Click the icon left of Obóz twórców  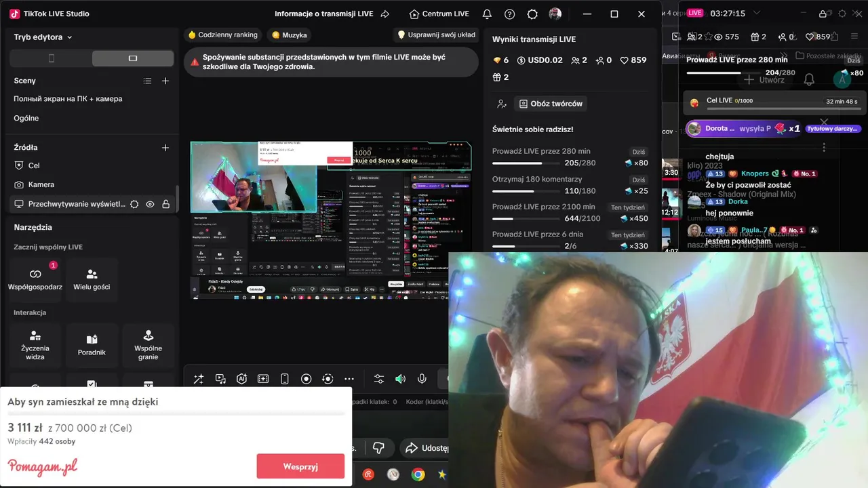pyautogui.click(x=502, y=104)
